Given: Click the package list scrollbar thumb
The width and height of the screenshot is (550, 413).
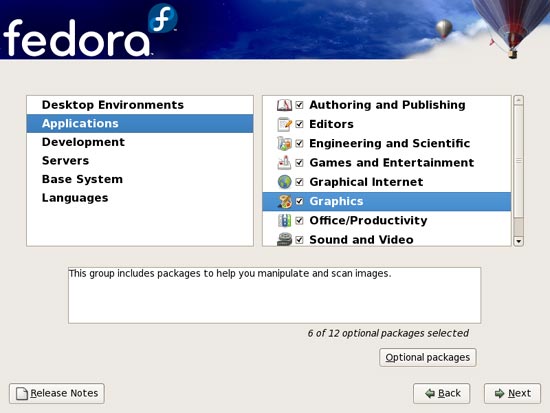Looking at the screenshot, I should [x=518, y=161].
